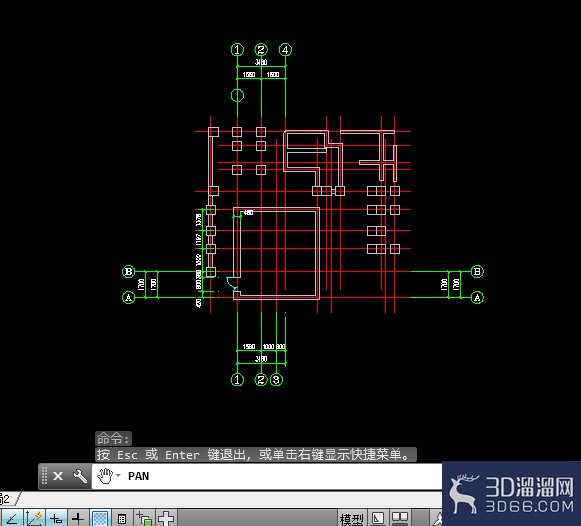
Task: Click the 480 dimension text
Action: coord(248,213)
